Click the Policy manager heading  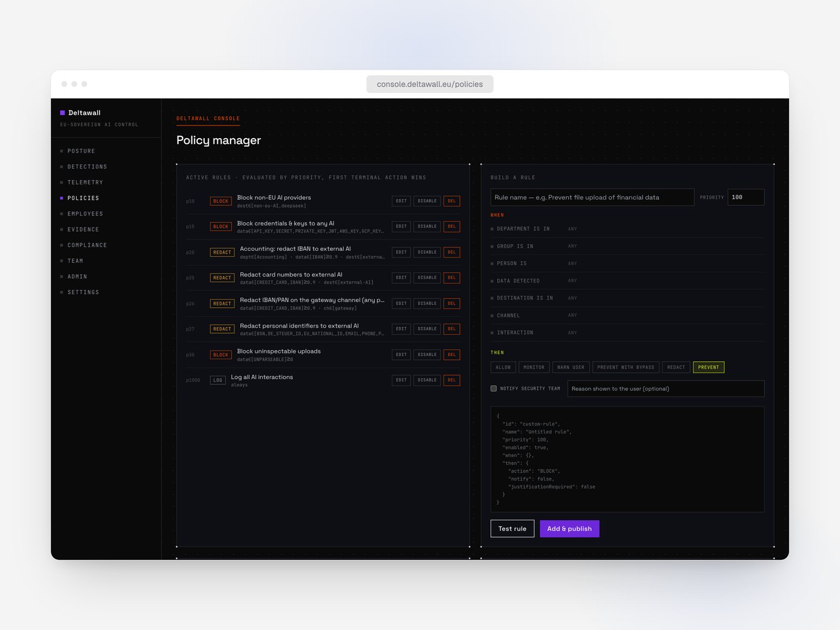218,140
